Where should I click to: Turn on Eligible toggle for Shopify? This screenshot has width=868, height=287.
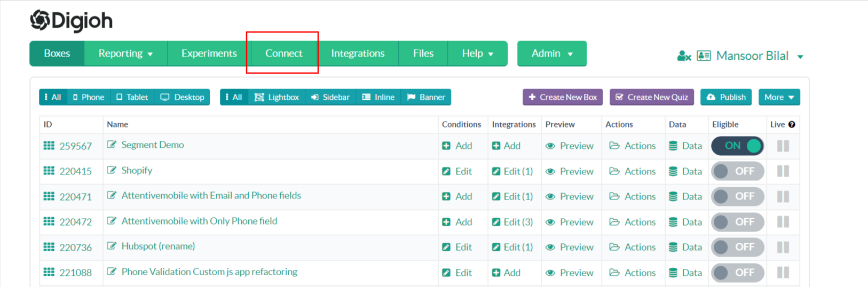coord(737,171)
